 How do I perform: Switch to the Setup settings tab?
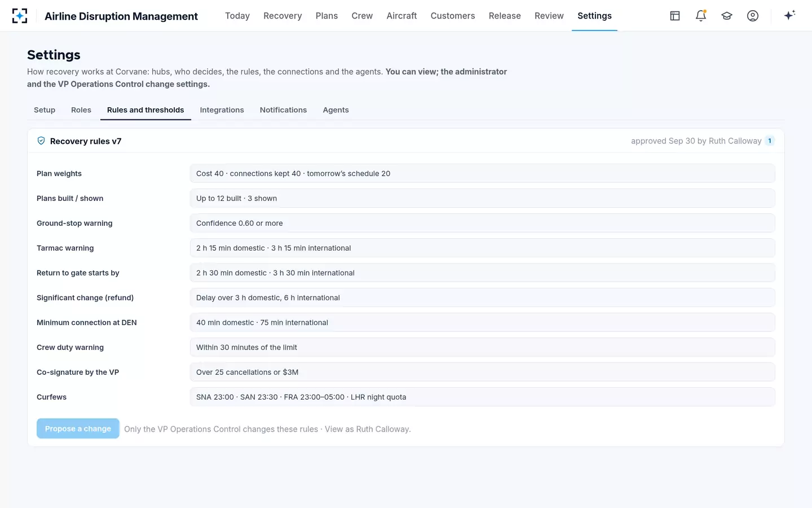(x=45, y=110)
